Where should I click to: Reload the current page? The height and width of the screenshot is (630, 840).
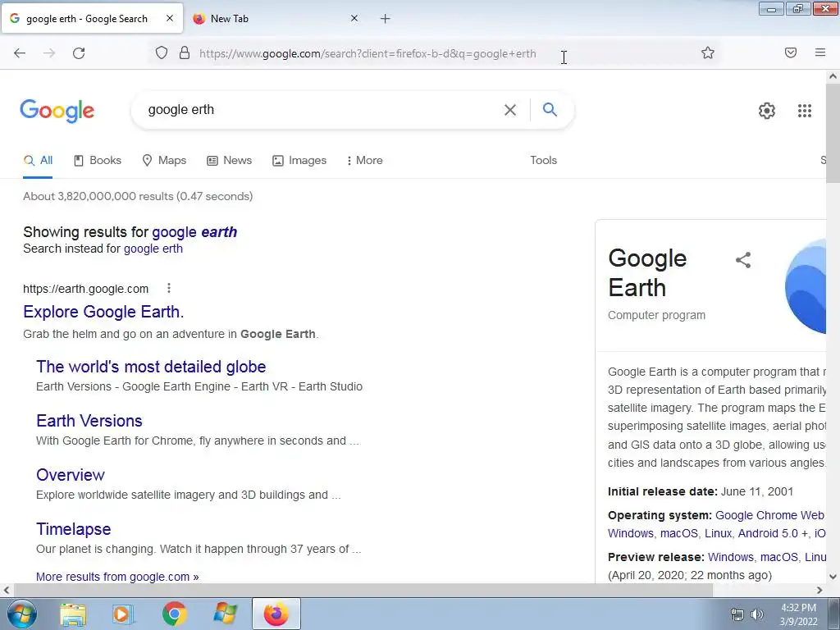click(79, 53)
